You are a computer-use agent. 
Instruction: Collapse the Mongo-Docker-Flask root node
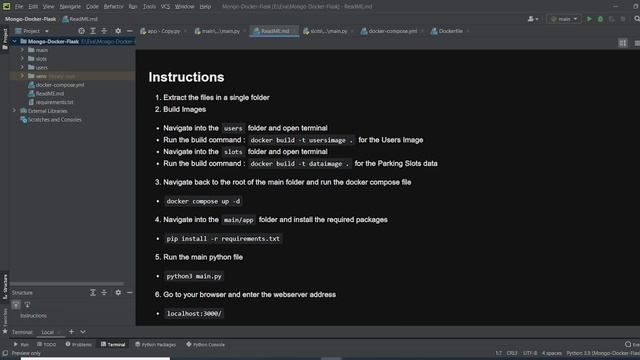coord(14,42)
